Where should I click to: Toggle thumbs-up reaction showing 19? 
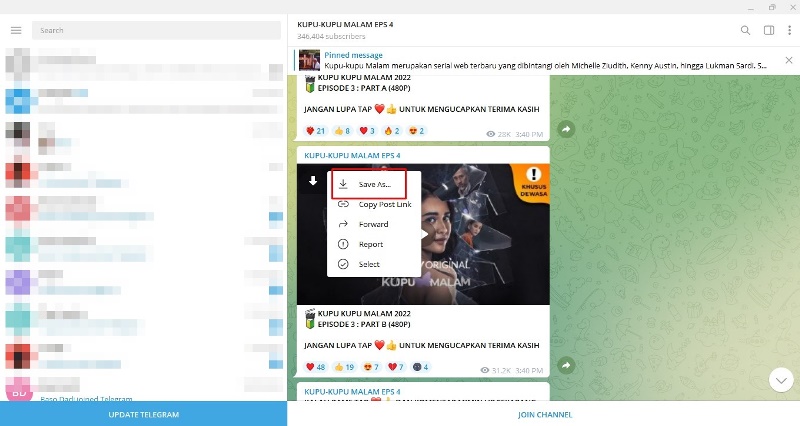(x=344, y=367)
